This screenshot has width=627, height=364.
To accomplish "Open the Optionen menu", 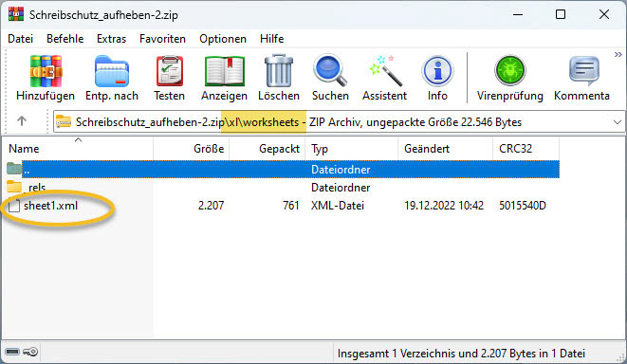I will point(223,39).
